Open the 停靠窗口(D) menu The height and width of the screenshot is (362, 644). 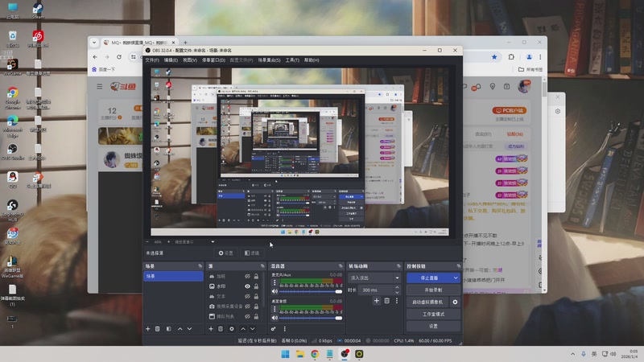[x=213, y=60]
